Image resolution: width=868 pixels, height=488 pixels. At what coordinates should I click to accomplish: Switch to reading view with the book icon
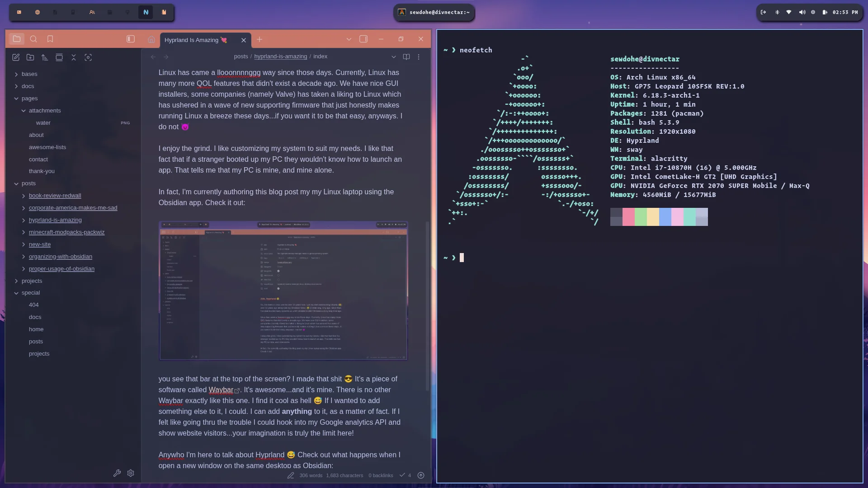(x=406, y=56)
